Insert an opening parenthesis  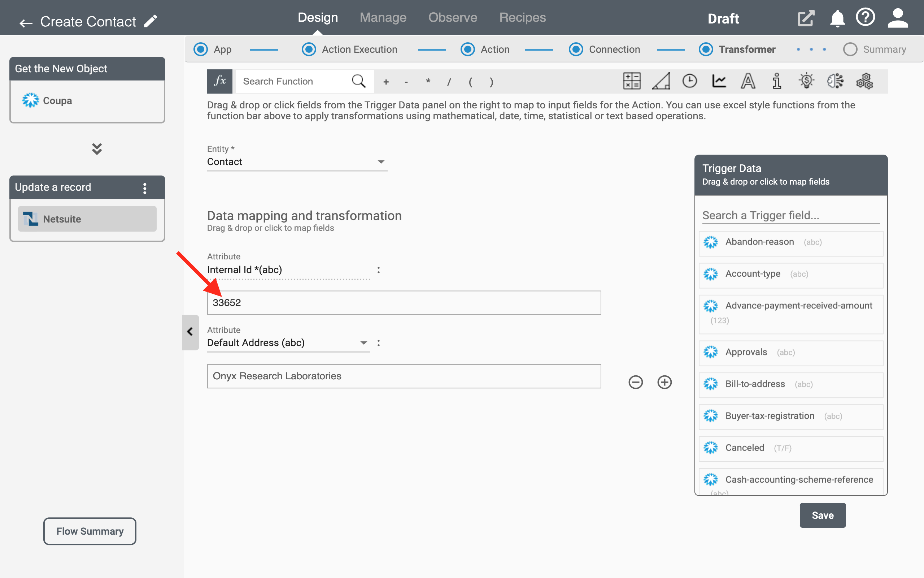pos(470,82)
